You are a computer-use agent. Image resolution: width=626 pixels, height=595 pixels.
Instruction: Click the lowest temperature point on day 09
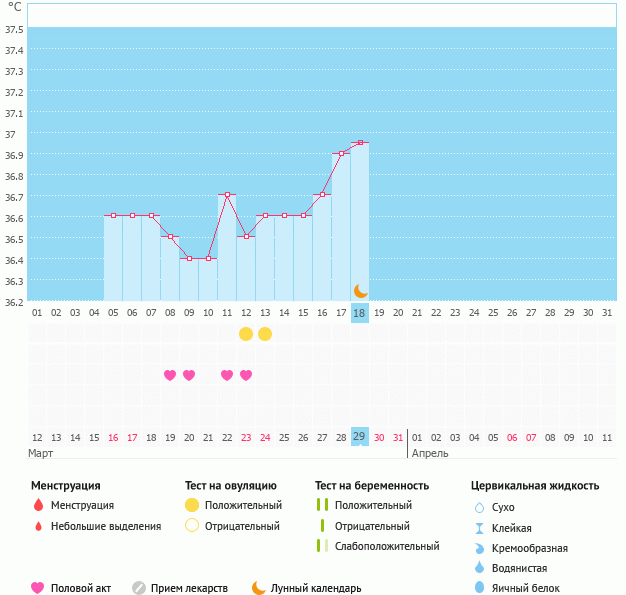pyautogui.click(x=189, y=258)
